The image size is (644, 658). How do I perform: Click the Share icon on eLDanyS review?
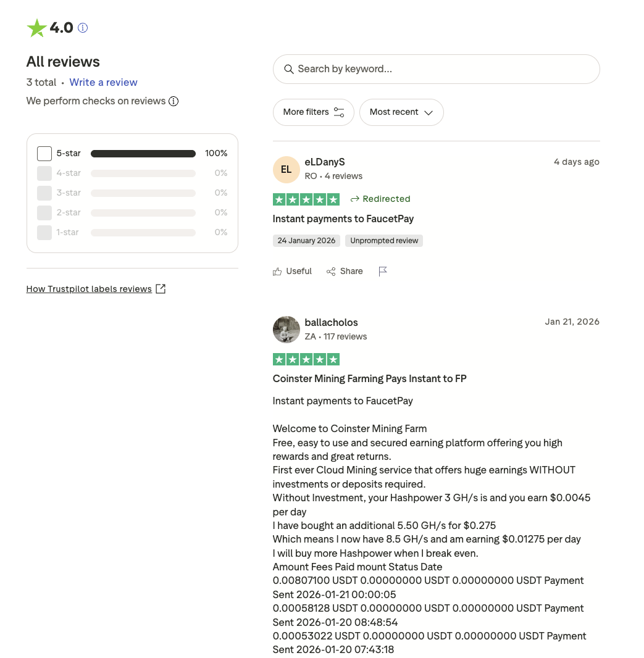coord(331,272)
